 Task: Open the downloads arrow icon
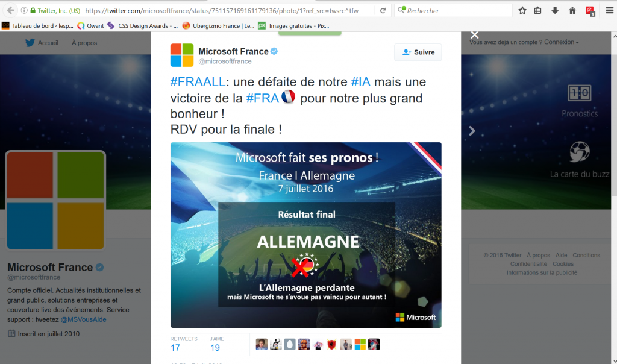point(555,11)
